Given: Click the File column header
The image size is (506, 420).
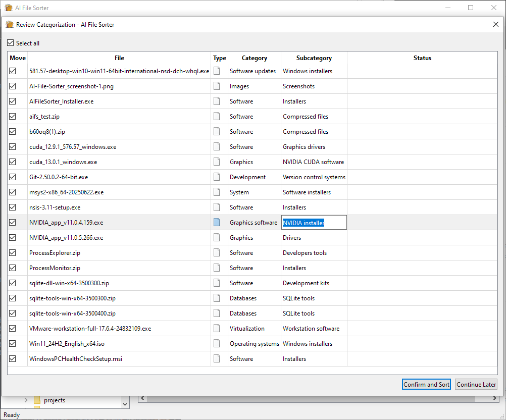Looking at the screenshot, I should pos(119,58).
